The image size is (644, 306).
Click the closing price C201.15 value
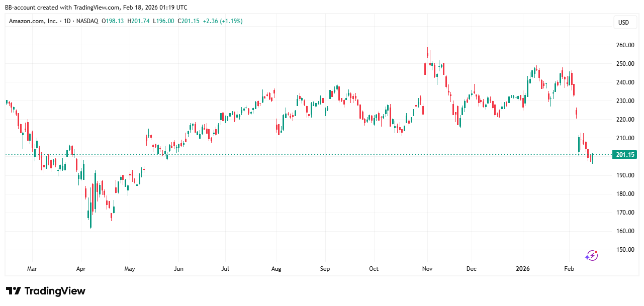[x=189, y=21]
